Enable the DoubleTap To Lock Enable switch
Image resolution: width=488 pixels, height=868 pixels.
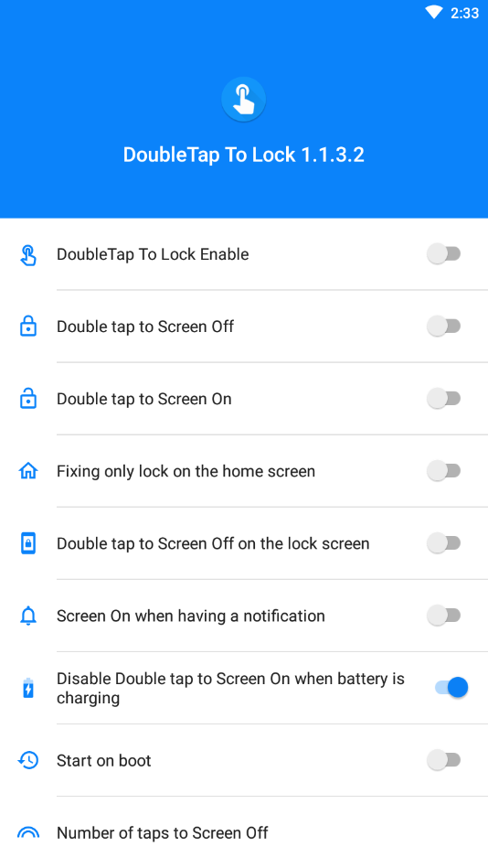(x=444, y=254)
